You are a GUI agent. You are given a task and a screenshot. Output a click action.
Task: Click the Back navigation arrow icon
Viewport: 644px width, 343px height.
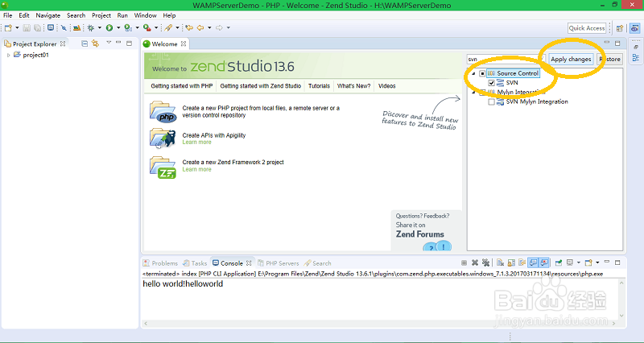200,28
